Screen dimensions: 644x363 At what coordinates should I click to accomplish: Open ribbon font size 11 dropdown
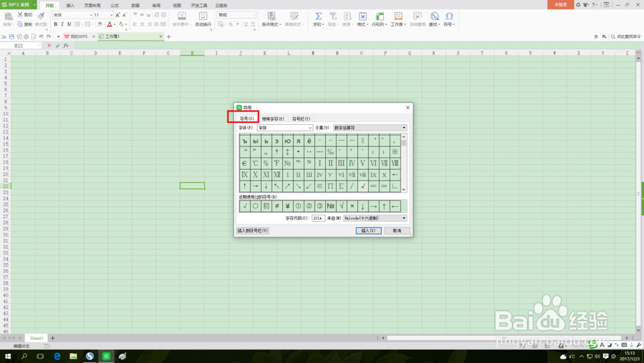click(111, 15)
